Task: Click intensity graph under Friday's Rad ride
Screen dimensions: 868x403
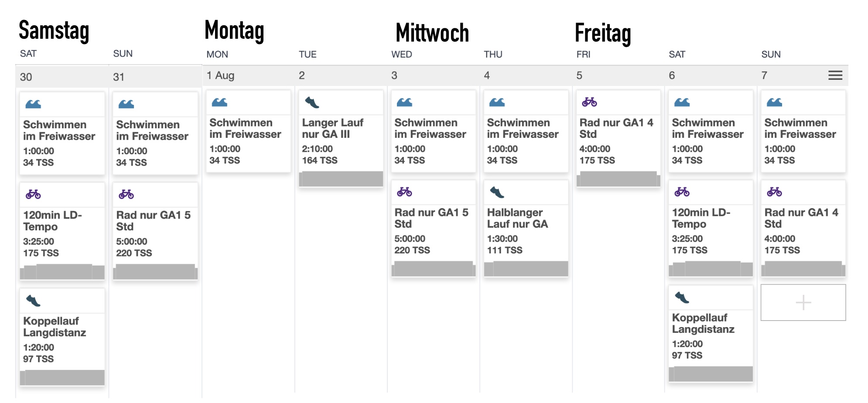Action: (x=618, y=179)
